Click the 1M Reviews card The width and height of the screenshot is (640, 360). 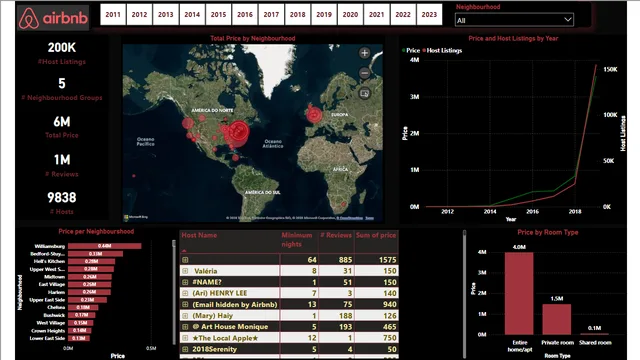click(x=62, y=165)
